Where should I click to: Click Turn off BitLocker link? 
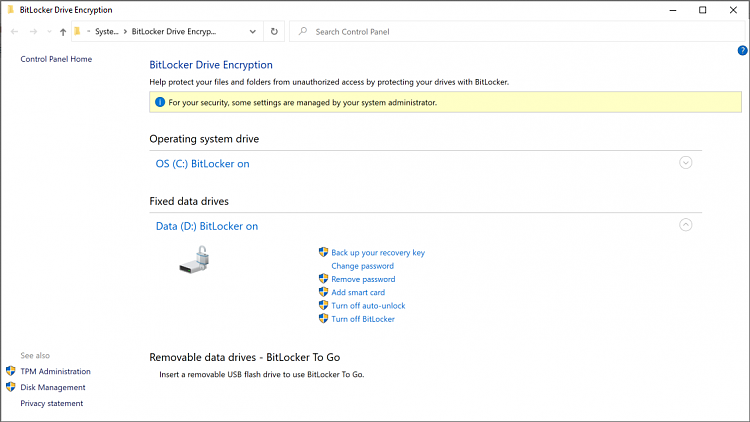[363, 319]
